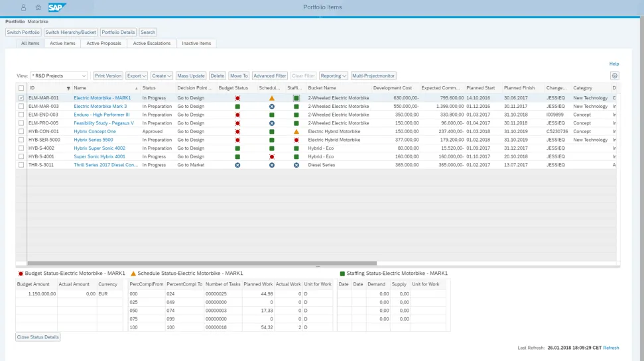Toggle the select-all checkbox in table header

point(21,88)
